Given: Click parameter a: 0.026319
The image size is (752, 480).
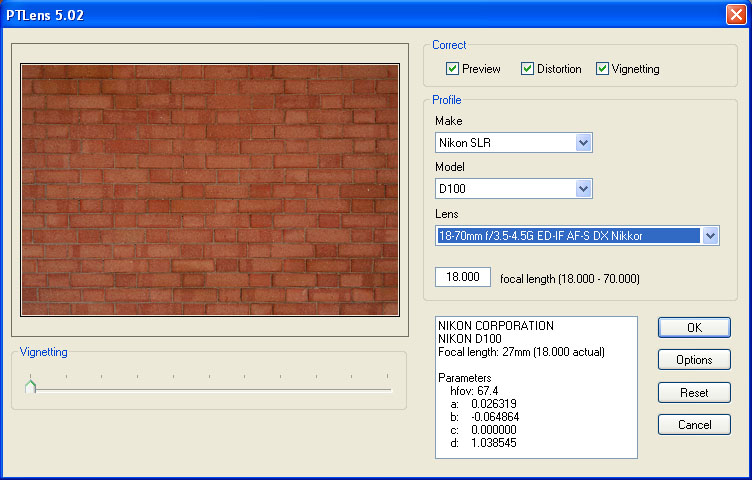Looking at the screenshot, I should tap(483, 404).
